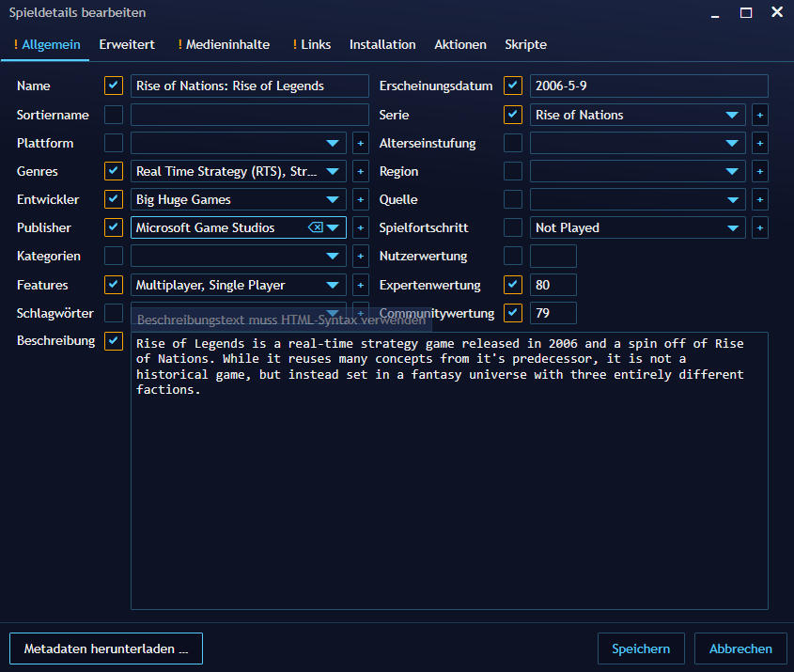Click the plus button next to Genres
The width and height of the screenshot is (794, 672).
[360, 171]
